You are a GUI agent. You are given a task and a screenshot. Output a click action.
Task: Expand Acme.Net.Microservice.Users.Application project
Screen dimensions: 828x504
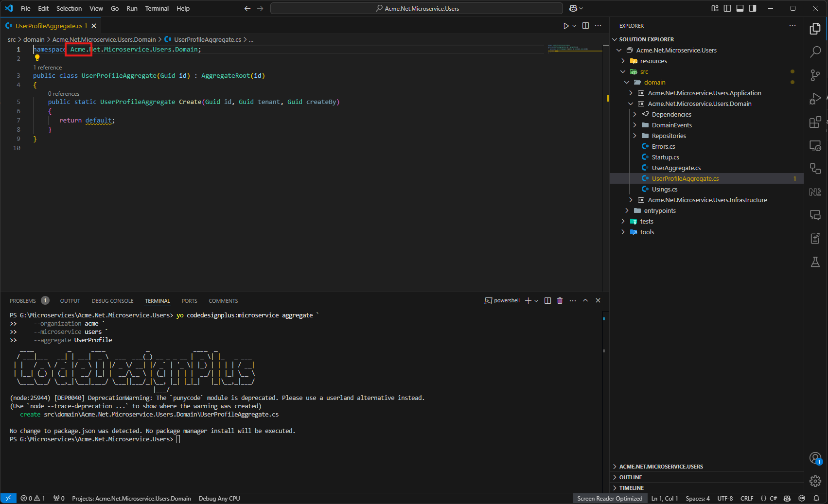[x=631, y=93]
